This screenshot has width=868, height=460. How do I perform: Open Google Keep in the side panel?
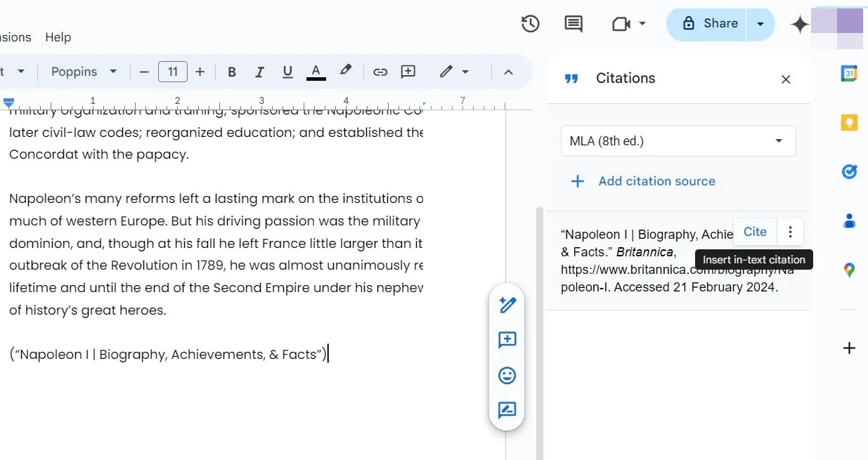849,122
